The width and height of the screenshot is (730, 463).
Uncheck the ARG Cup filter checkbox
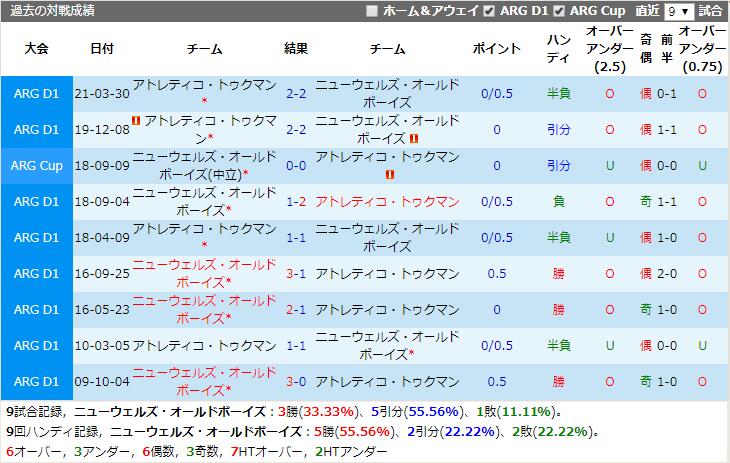[x=559, y=11]
